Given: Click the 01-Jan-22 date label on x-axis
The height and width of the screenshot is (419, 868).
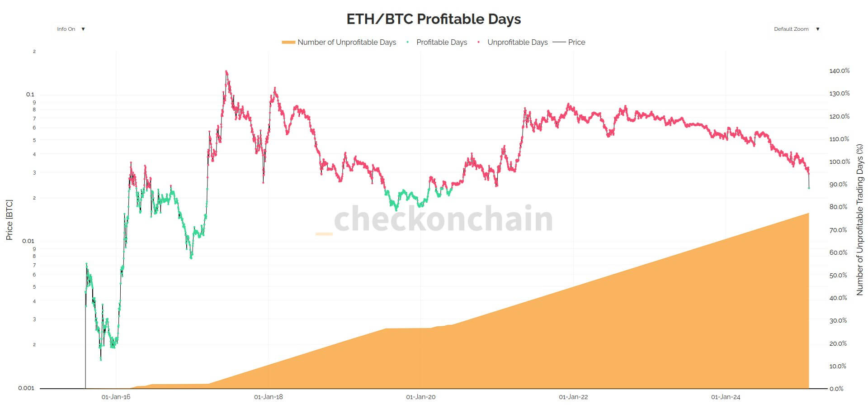Looking at the screenshot, I should [573, 396].
